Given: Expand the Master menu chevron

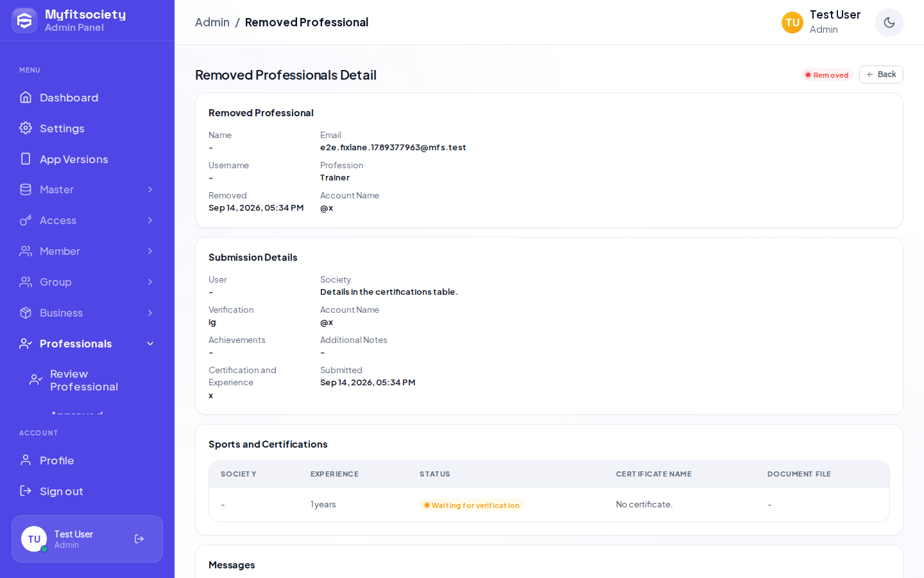Looking at the screenshot, I should pyautogui.click(x=150, y=189).
